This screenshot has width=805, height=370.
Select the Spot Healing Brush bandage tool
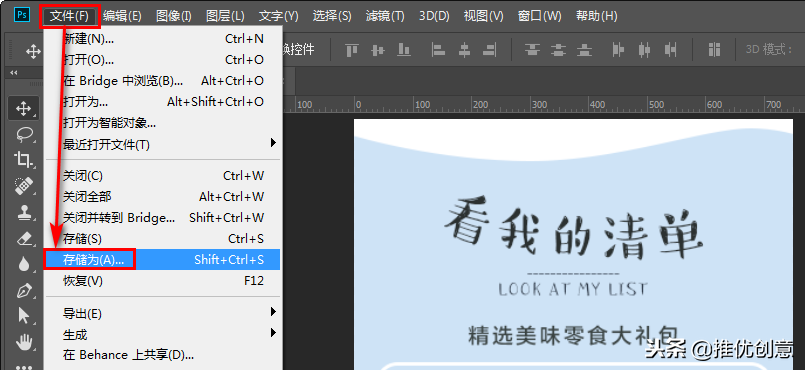(24, 186)
